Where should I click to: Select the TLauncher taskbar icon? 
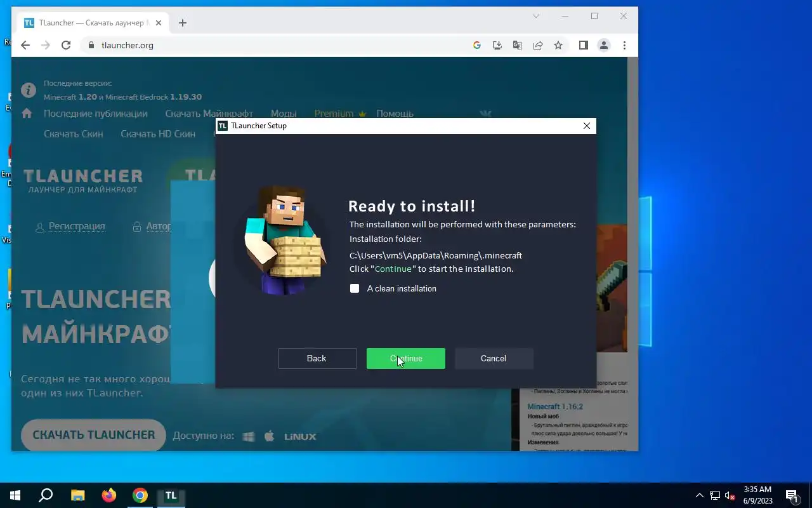point(171,495)
